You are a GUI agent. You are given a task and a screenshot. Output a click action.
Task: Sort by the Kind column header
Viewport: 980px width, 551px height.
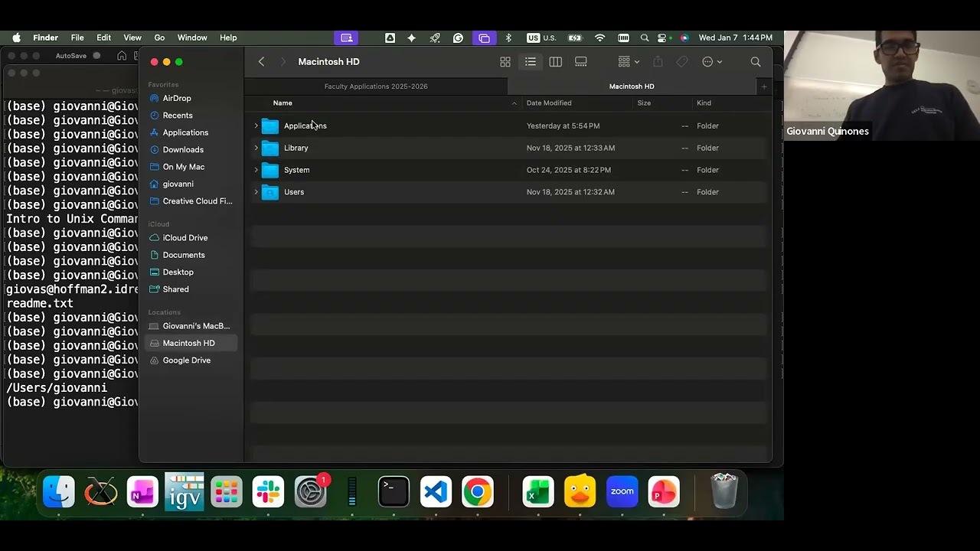tap(704, 103)
